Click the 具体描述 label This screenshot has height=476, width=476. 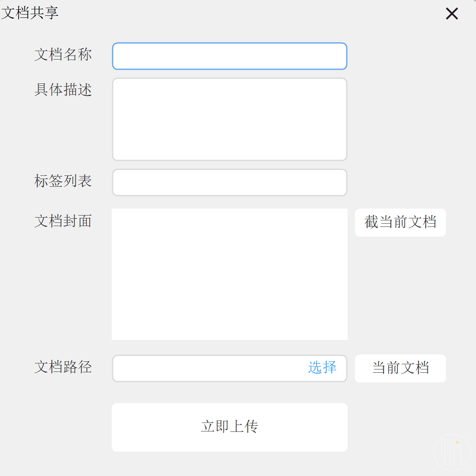(63, 90)
